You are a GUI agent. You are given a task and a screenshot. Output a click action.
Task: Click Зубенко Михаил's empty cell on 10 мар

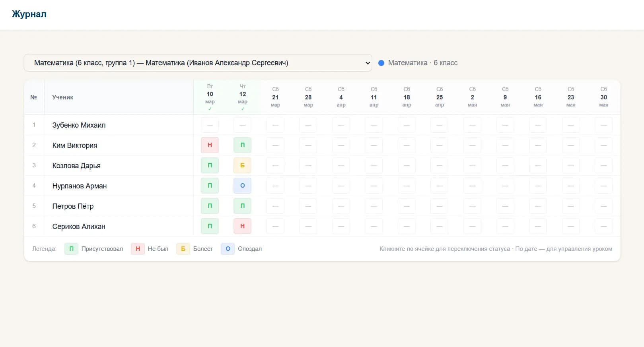210,125
